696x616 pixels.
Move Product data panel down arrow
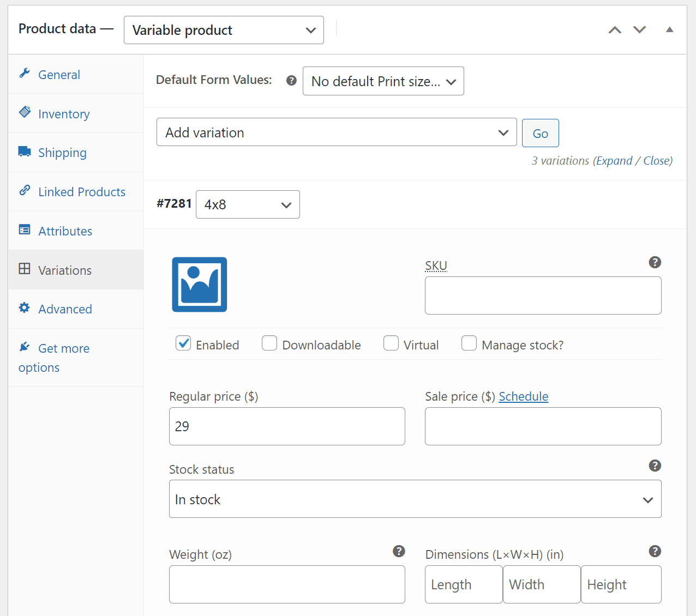pos(640,30)
